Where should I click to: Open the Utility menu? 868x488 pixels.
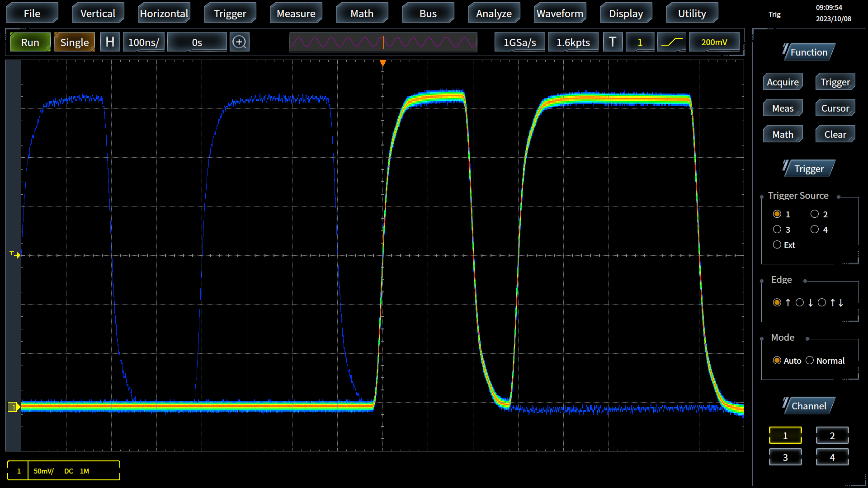692,14
